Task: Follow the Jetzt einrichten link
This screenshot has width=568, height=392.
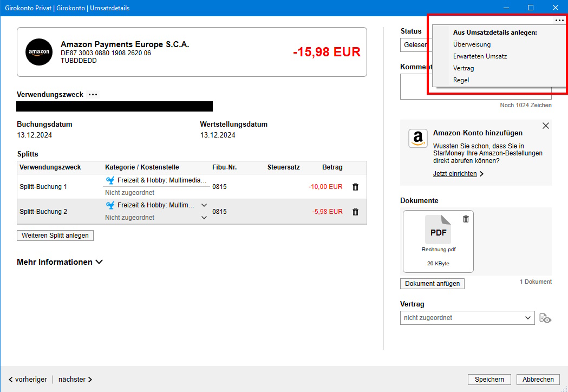Action: pyautogui.click(x=458, y=174)
